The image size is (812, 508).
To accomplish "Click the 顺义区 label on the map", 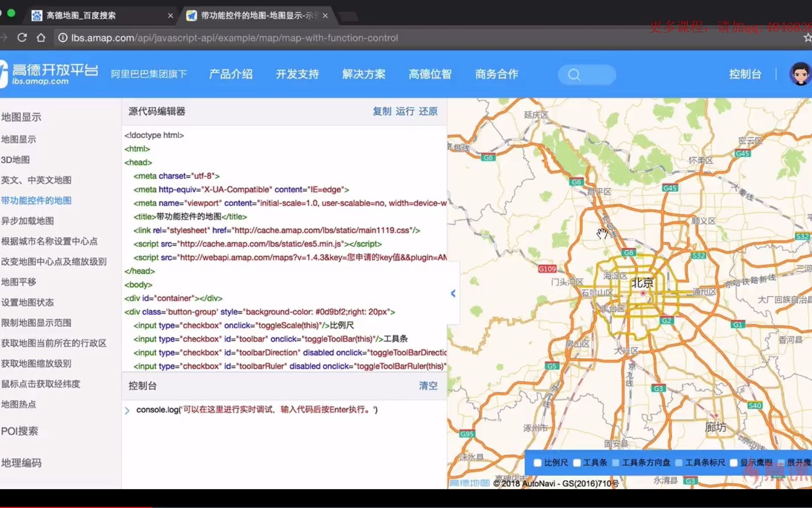I will tap(703, 221).
